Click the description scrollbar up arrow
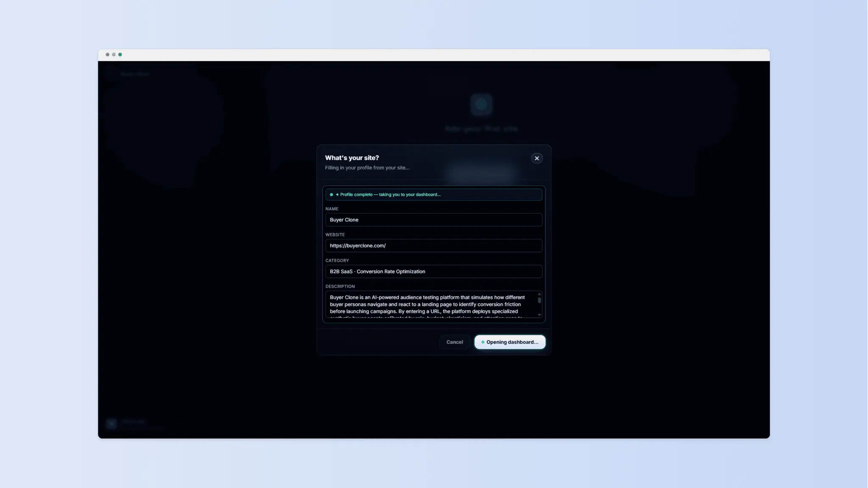Screen dimensions: 868x488 [x=539, y=294]
